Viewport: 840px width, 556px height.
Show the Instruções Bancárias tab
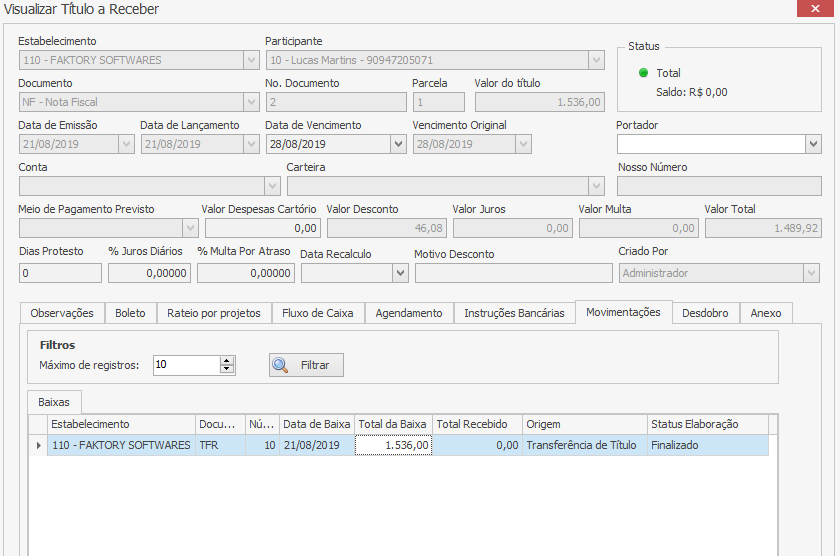click(514, 313)
